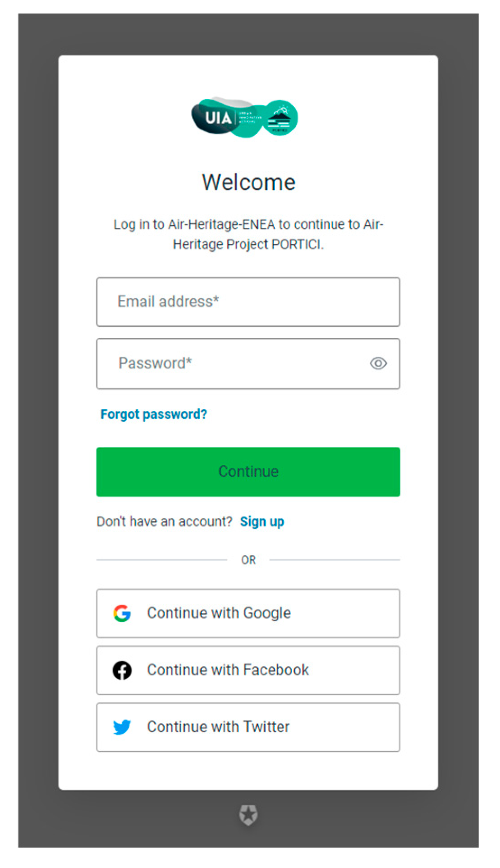This screenshot has width=500, height=868.
Task: Click the "Don't have an account?" text
Action: pos(164,522)
